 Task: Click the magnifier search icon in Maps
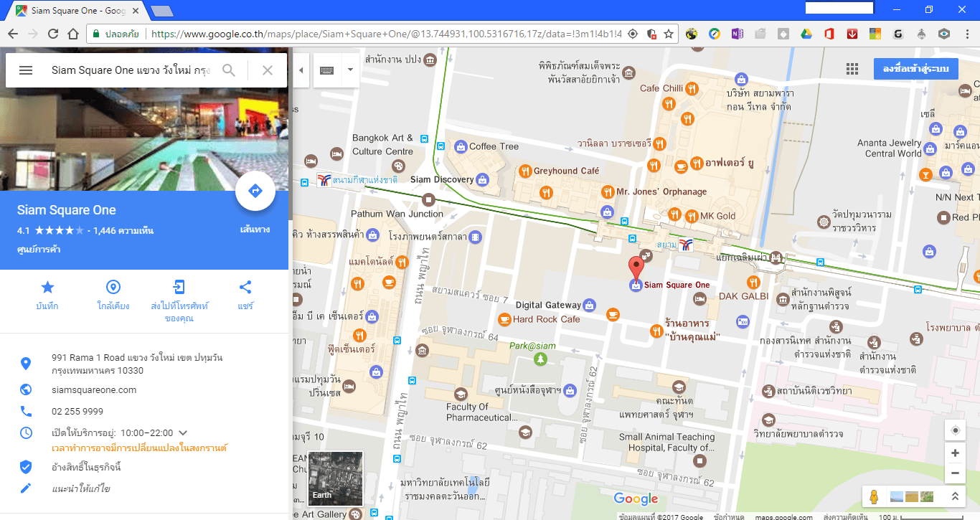(x=229, y=70)
